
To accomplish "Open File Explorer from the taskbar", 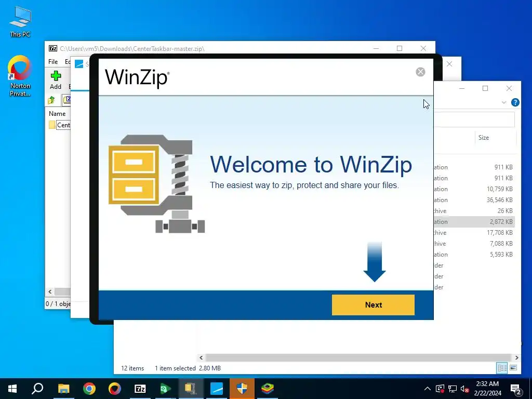I will pyautogui.click(x=63, y=389).
